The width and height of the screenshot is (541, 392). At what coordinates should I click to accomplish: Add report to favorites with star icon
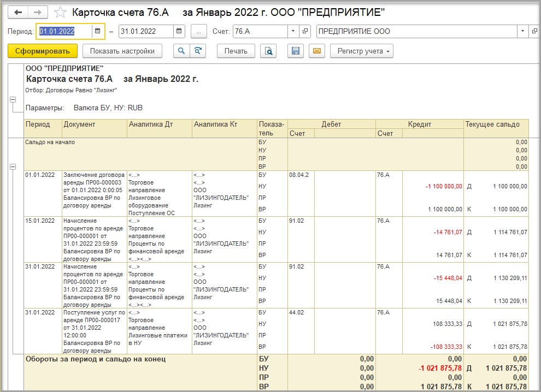pyautogui.click(x=60, y=13)
